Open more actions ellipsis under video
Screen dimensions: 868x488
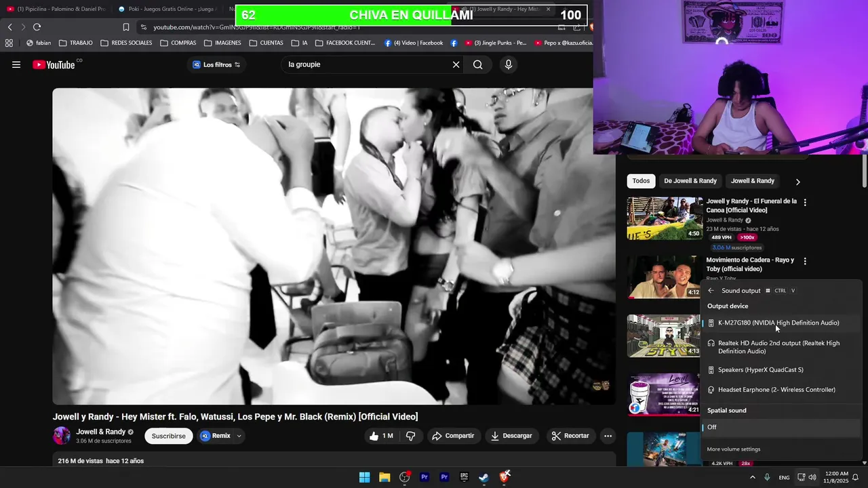608,436
